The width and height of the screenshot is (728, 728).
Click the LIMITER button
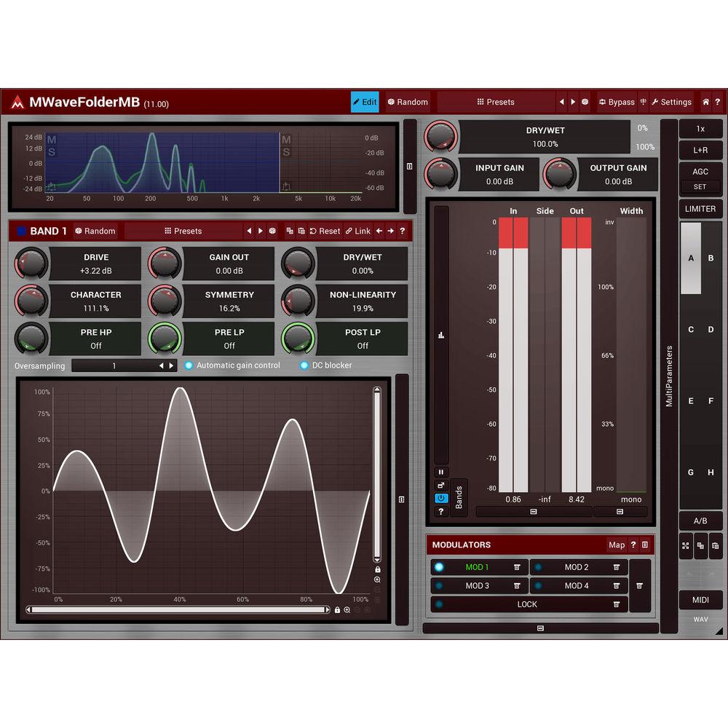coord(700,209)
